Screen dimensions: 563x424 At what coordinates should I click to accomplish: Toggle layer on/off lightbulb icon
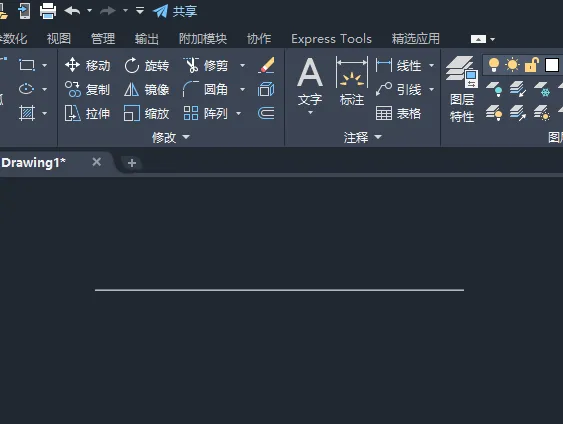(x=494, y=65)
